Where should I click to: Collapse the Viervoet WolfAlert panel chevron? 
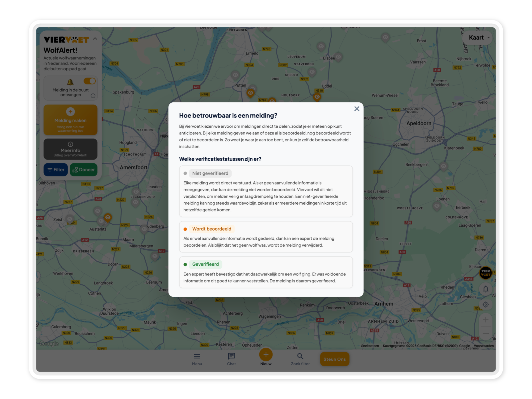(x=95, y=39)
